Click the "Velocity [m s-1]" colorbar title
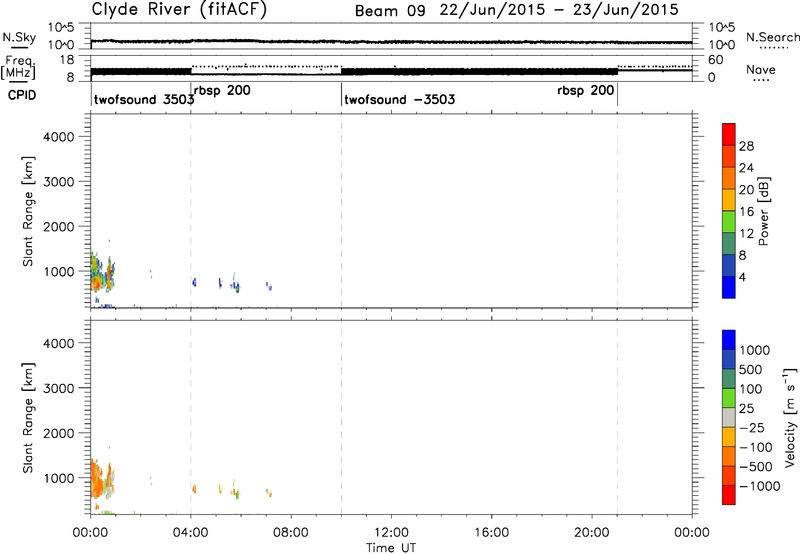This screenshot has height=554, width=800. 790,417
